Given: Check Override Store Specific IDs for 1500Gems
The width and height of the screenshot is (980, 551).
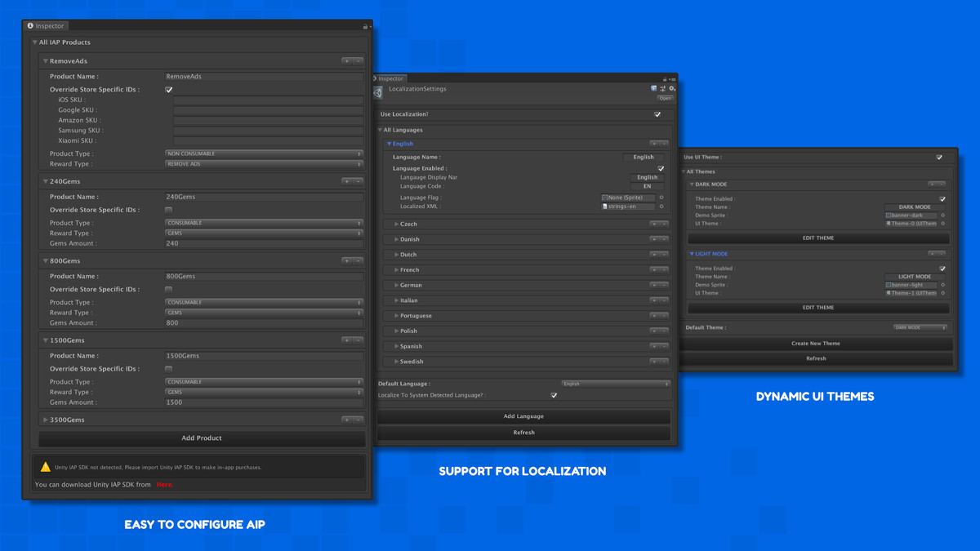Looking at the screenshot, I should 169,369.
